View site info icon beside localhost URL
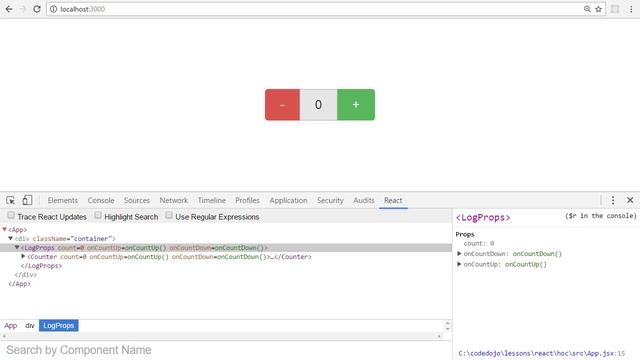Screen dimensions: 640x360 (53, 9)
